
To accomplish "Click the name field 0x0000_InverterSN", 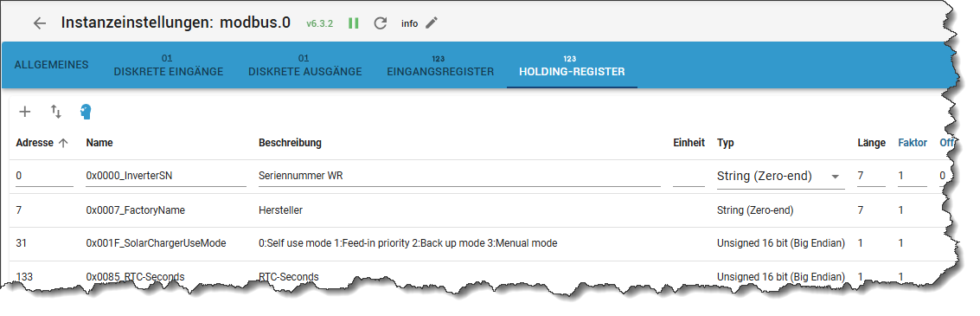I will [x=165, y=177].
